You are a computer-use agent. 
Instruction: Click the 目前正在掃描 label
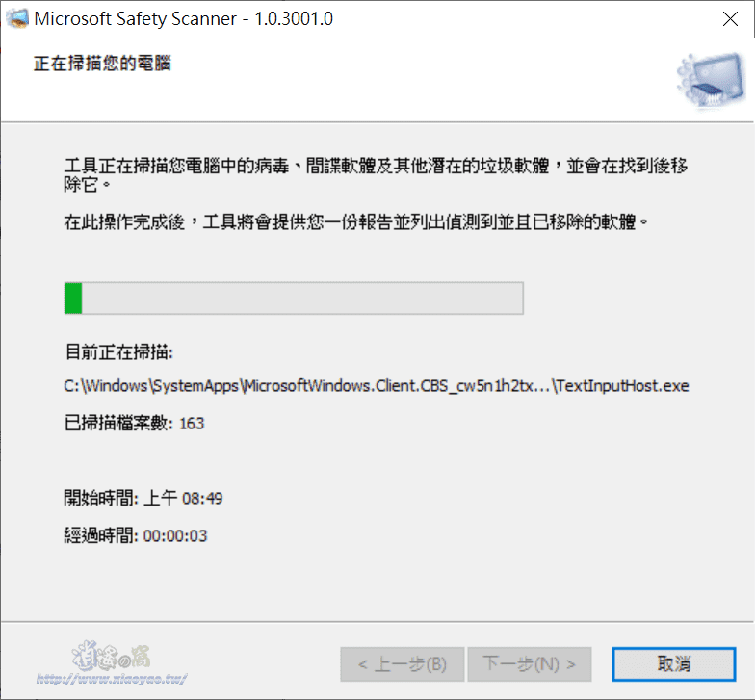pyautogui.click(x=119, y=352)
